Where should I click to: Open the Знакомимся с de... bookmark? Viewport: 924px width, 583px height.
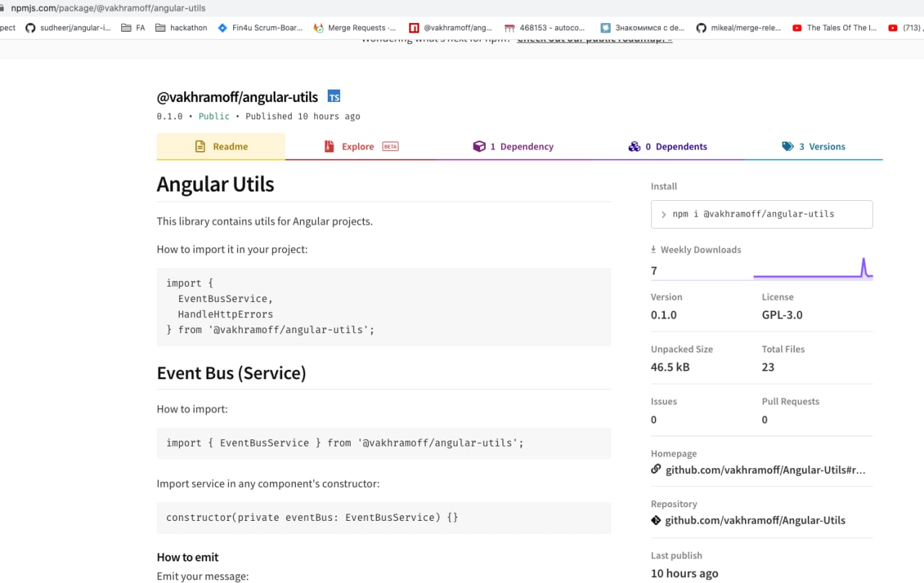(x=642, y=27)
